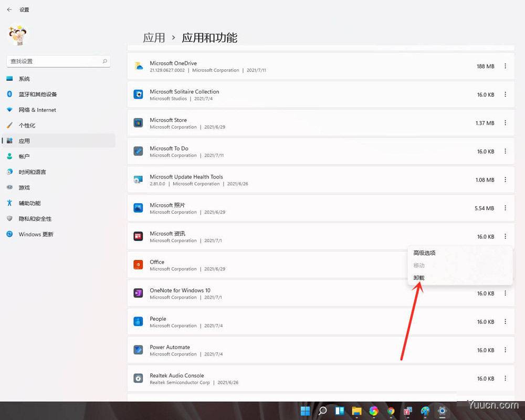The width and height of the screenshot is (525, 420).
Task: Open the user profile avatar
Action: click(18, 35)
